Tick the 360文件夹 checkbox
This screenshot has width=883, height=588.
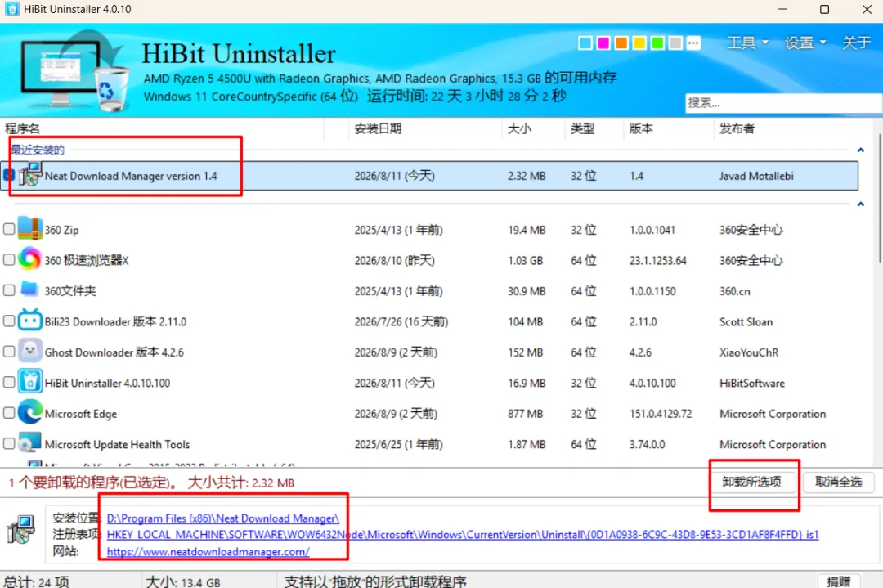pyautogui.click(x=9, y=290)
